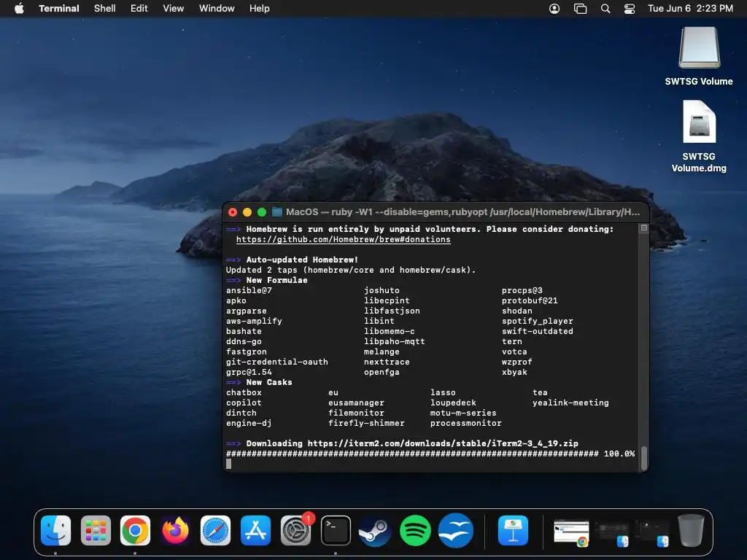The height and width of the screenshot is (560, 747).
Task: Click 'processmonitor' in the New Casks list
Action: pos(466,424)
